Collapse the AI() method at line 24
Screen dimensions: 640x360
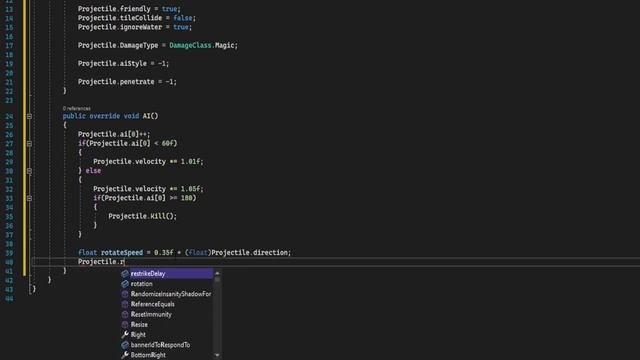29,116
